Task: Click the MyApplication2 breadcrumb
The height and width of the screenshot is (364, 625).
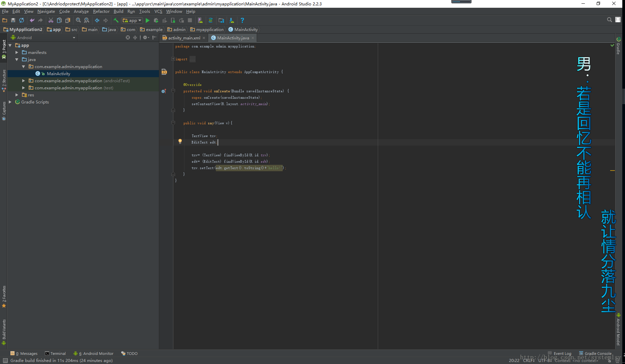Action: 23,29
